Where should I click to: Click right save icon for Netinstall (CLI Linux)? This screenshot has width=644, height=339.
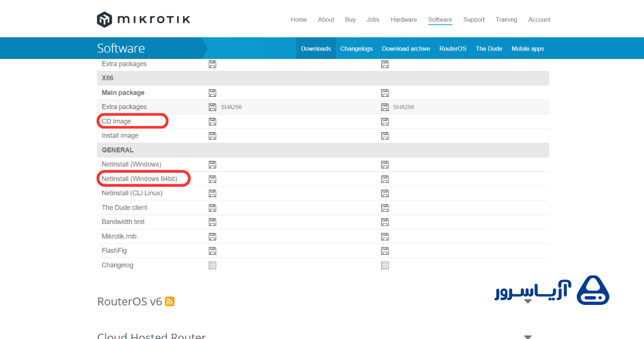click(x=385, y=193)
